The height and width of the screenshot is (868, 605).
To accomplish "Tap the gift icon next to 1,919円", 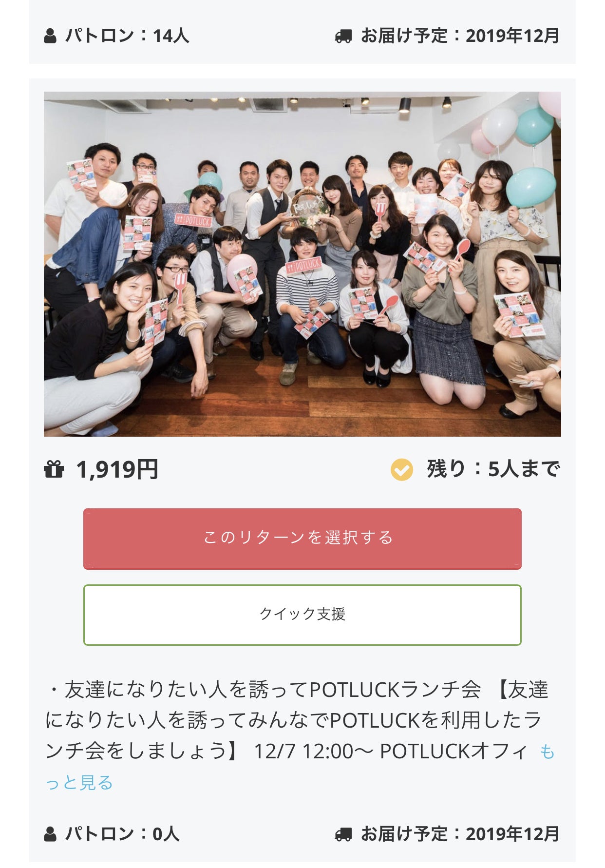I will pyautogui.click(x=54, y=469).
